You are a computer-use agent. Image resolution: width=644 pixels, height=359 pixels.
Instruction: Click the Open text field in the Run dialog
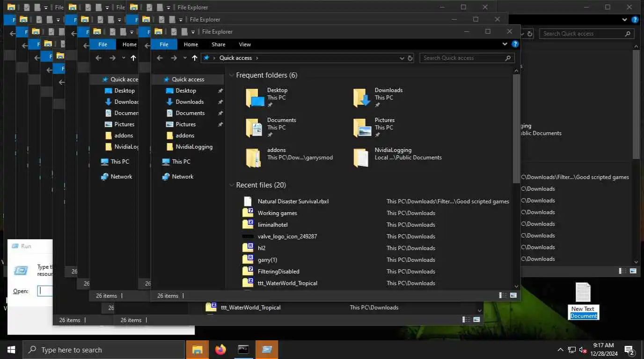pos(45,291)
